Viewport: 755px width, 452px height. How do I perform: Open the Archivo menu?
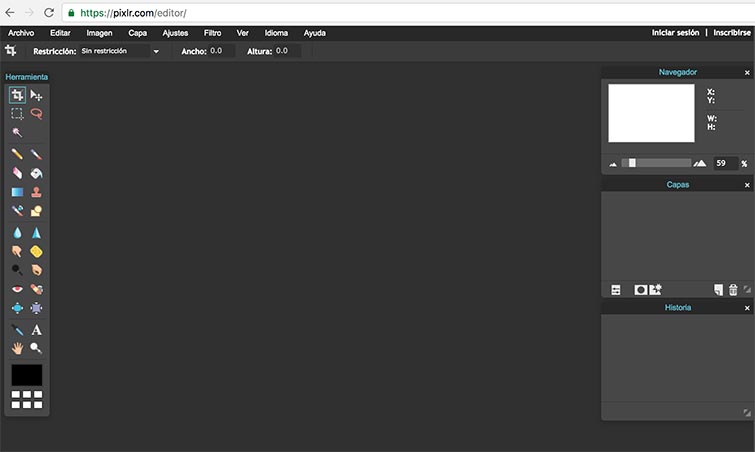(x=21, y=33)
